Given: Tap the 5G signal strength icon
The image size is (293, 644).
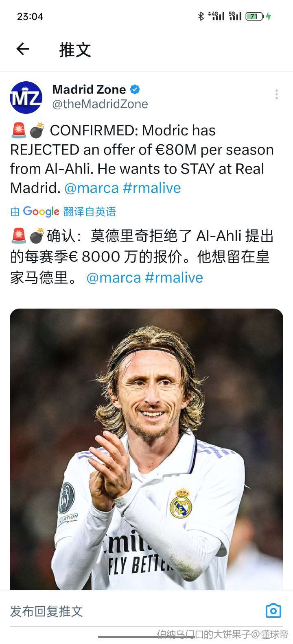Looking at the screenshot, I should tap(235, 16).
